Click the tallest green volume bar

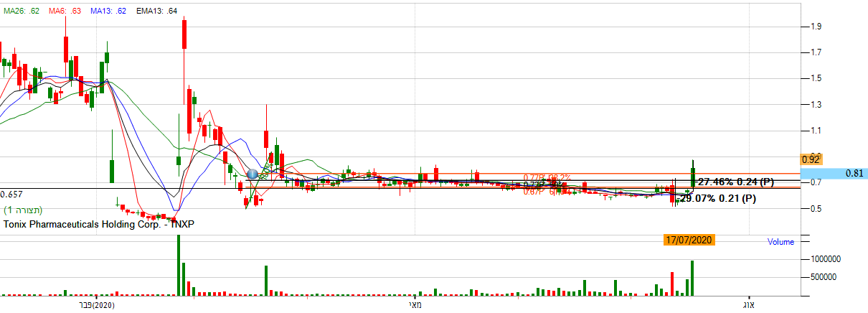tap(179, 265)
